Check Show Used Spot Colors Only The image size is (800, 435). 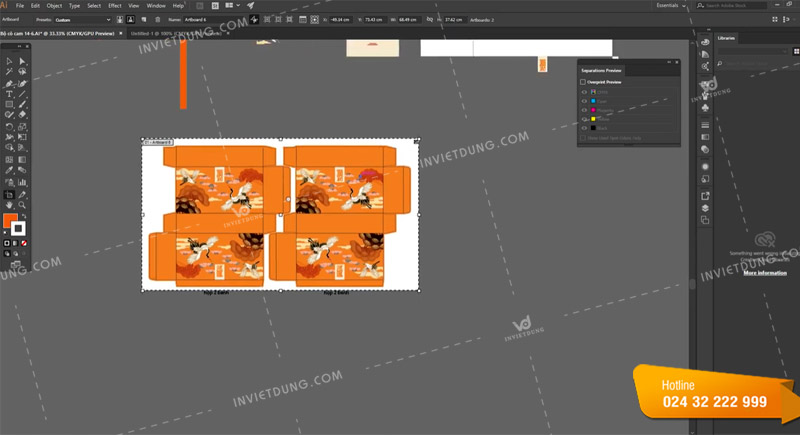[x=583, y=138]
